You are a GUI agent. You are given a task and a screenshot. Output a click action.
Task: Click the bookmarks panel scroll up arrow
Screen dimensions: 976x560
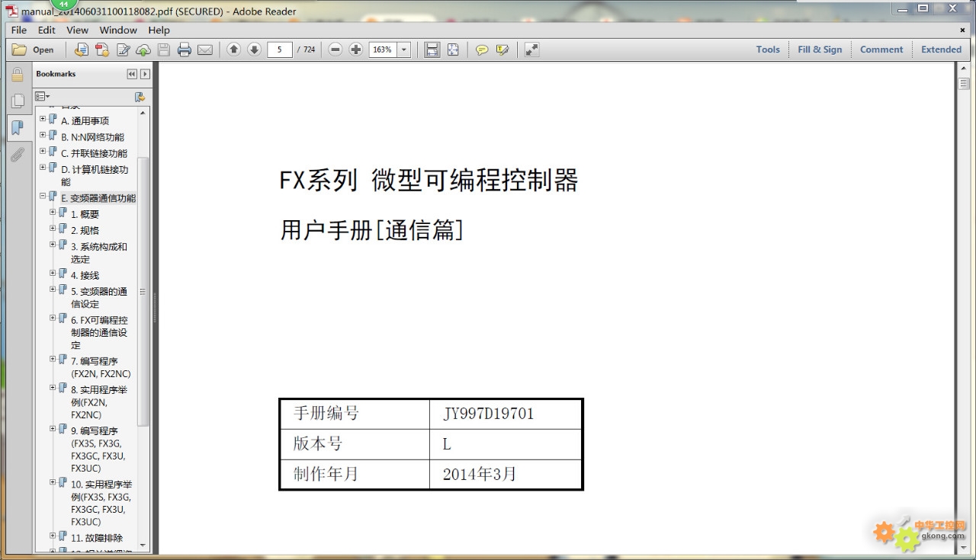[x=143, y=112]
